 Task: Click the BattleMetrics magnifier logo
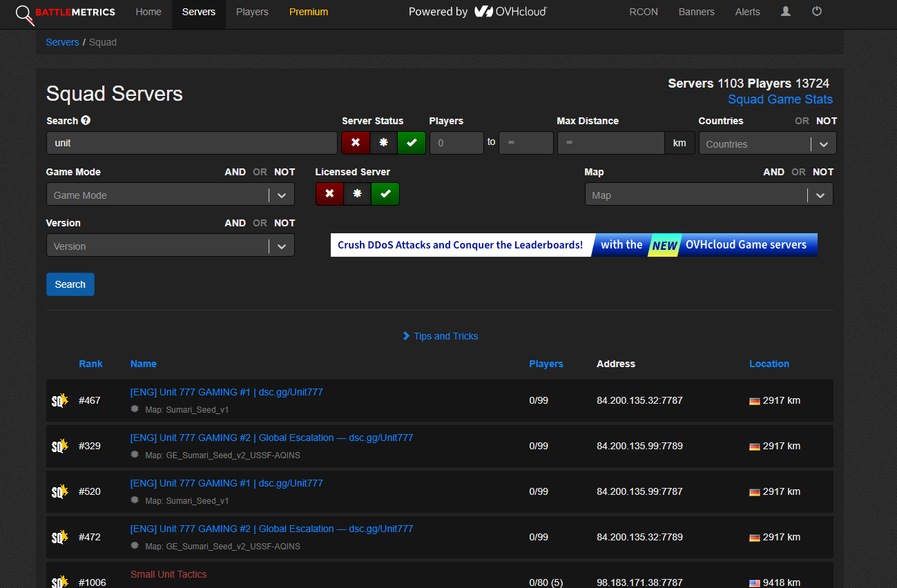tap(25, 14)
